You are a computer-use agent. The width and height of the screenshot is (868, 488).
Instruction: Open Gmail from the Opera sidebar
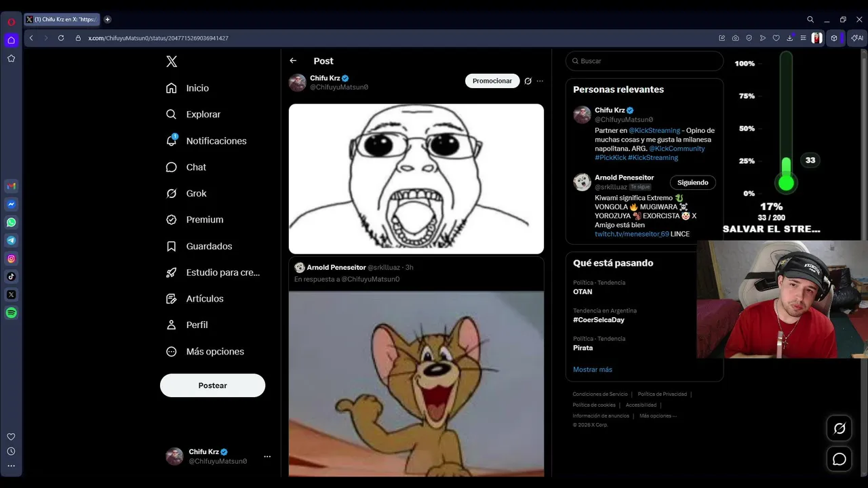click(11, 186)
